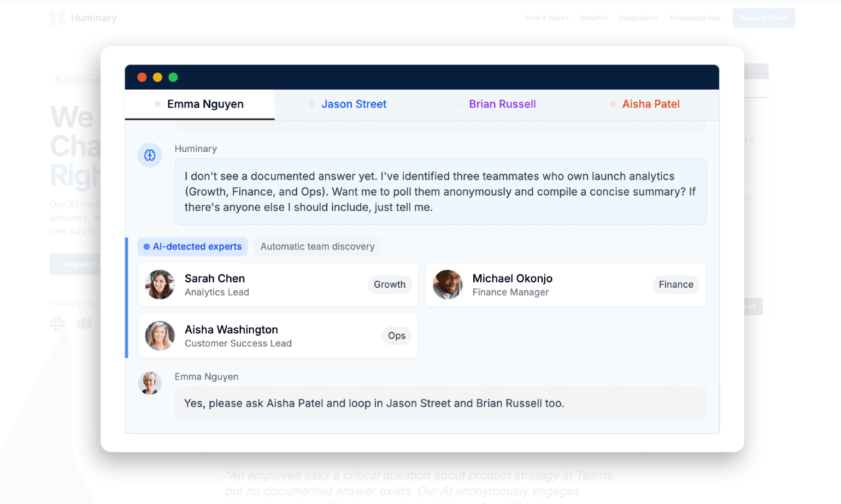Click the Slack integration icon
The image size is (841, 504).
click(57, 324)
